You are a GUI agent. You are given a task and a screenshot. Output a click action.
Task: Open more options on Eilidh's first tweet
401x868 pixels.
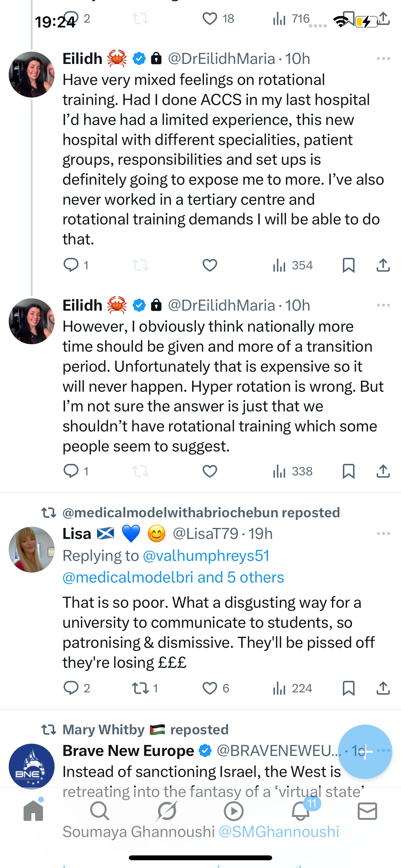point(383,59)
